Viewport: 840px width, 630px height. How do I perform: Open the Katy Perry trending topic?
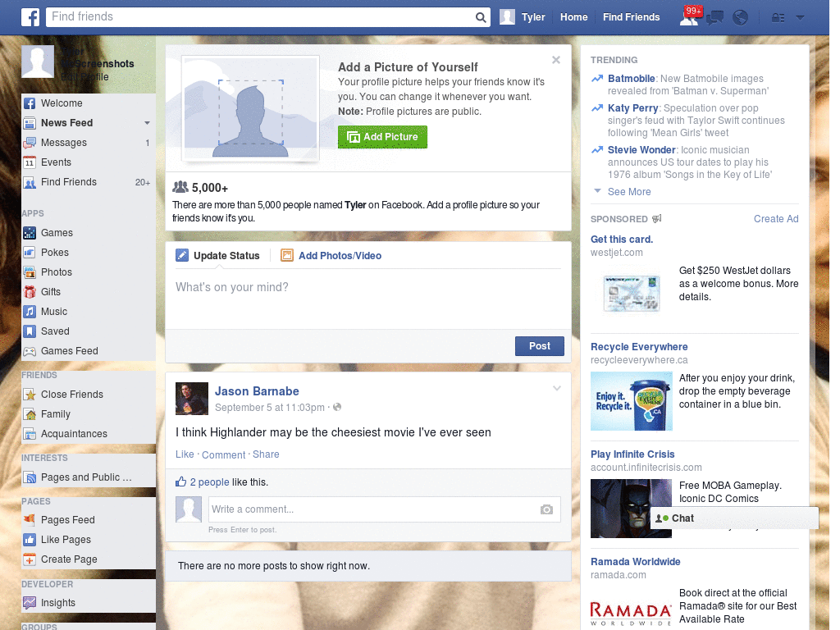click(632, 108)
